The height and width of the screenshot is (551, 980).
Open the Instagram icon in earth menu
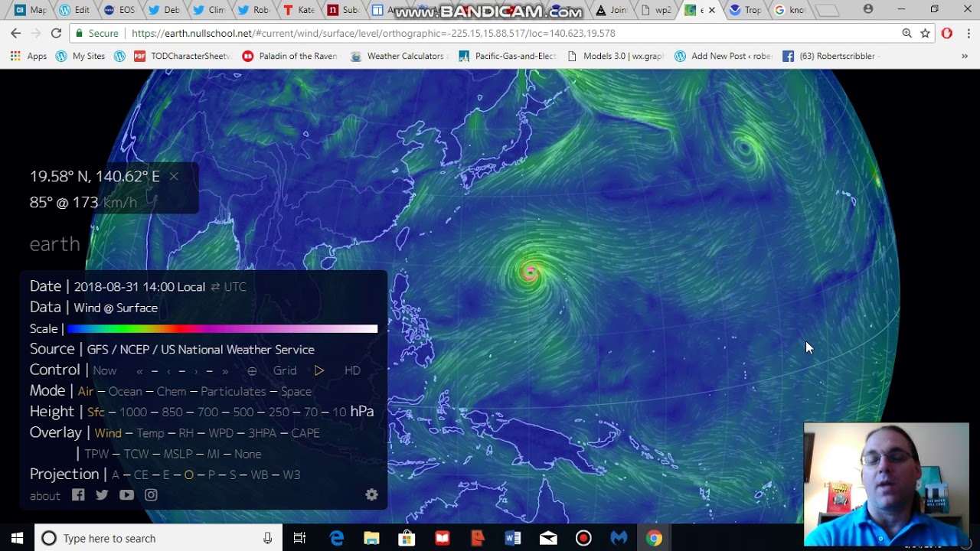coord(151,495)
